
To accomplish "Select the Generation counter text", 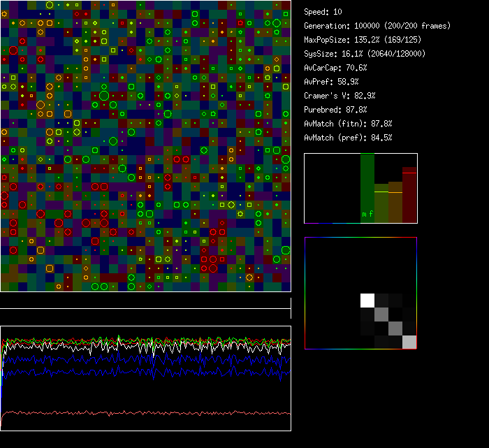I will [x=377, y=26].
